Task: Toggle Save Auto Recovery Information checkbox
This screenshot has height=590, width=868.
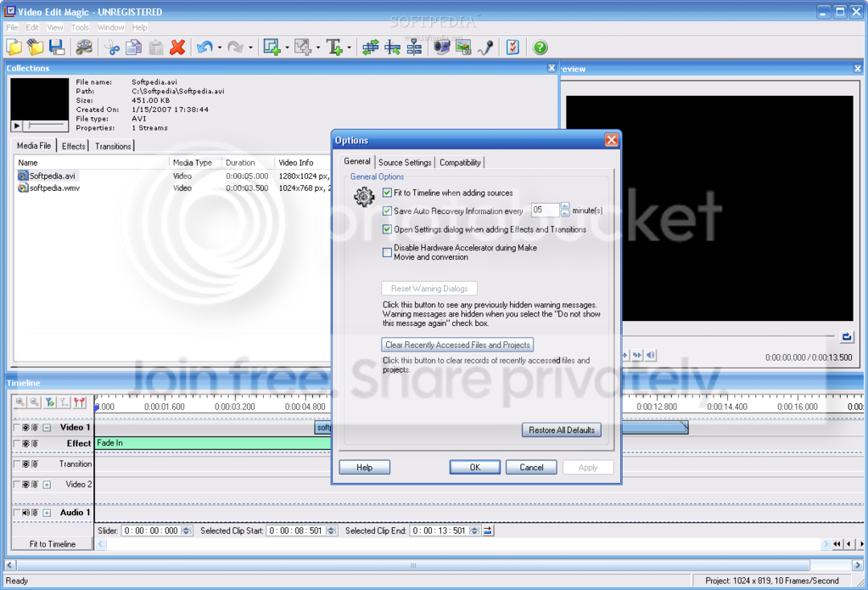Action: [387, 211]
